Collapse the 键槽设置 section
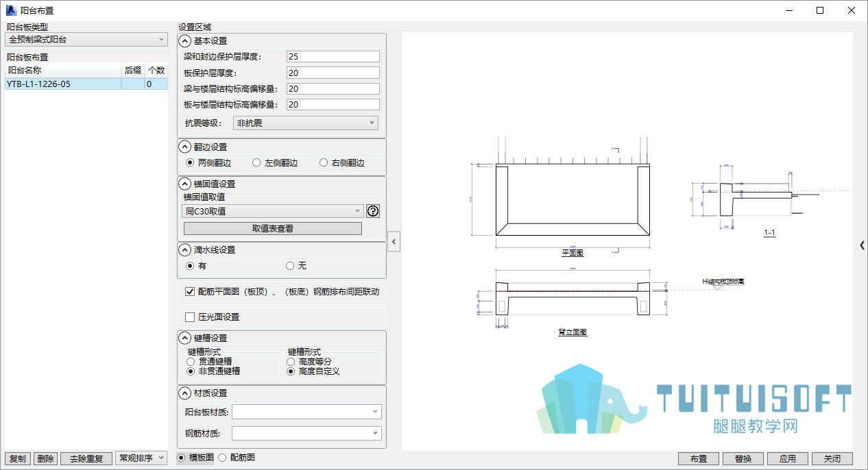 pos(185,338)
